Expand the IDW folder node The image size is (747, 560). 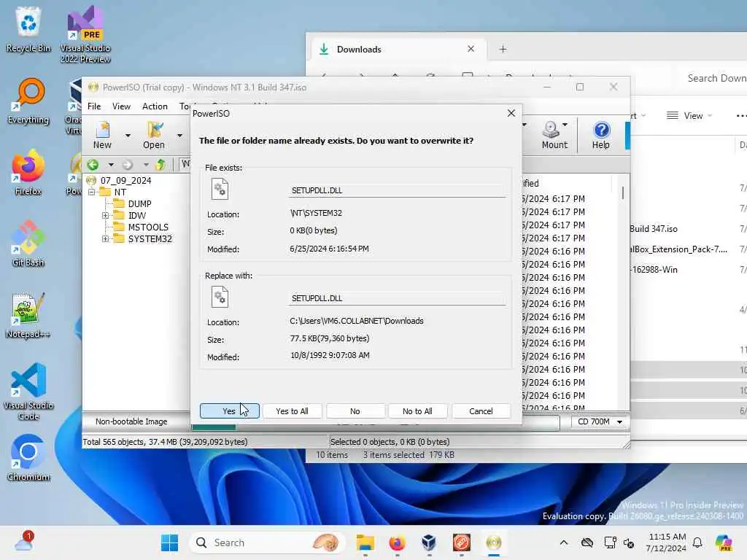[x=106, y=216]
